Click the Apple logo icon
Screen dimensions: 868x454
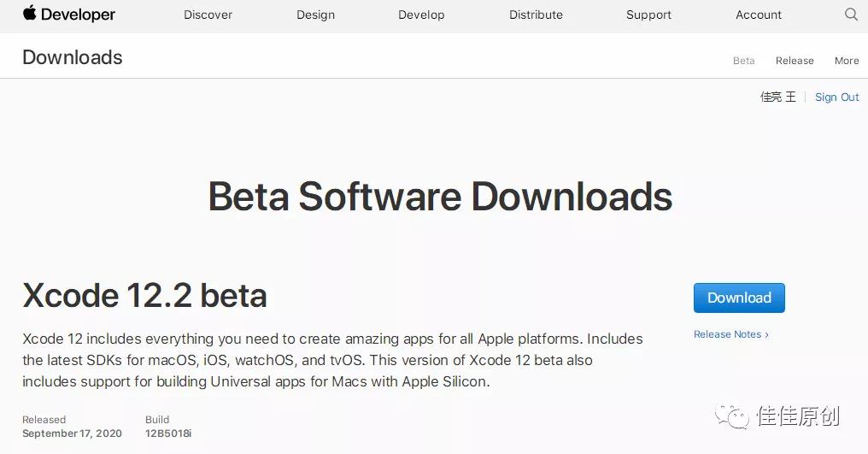click(x=30, y=14)
